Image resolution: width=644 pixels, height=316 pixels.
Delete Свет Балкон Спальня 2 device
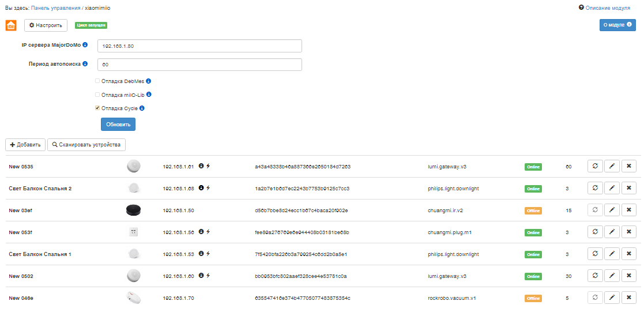pyautogui.click(x=628, y=188)
